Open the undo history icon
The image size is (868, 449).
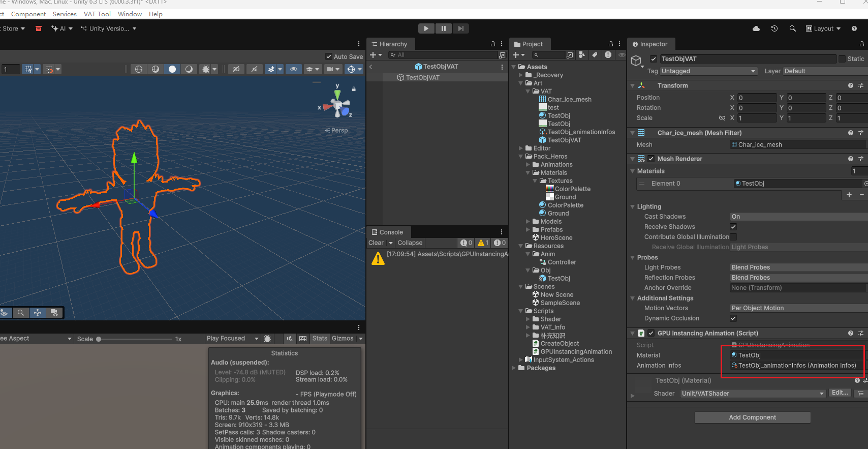click(x=774, y=28)
